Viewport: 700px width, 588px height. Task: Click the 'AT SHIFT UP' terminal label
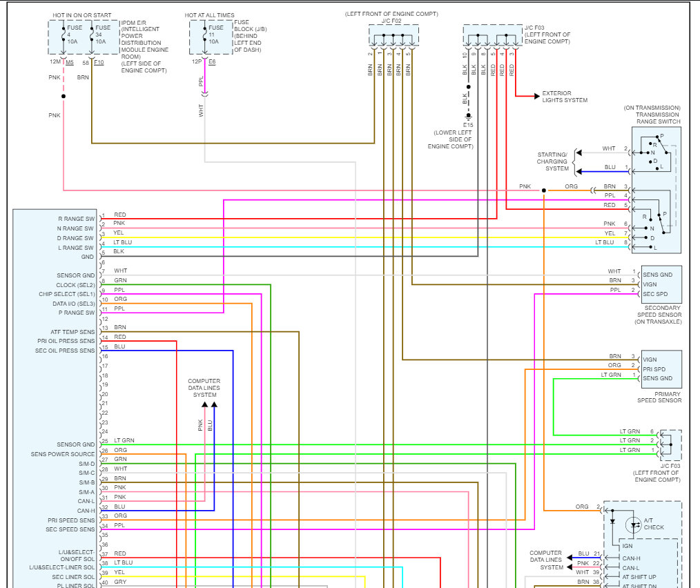click(x=639, y=577)
